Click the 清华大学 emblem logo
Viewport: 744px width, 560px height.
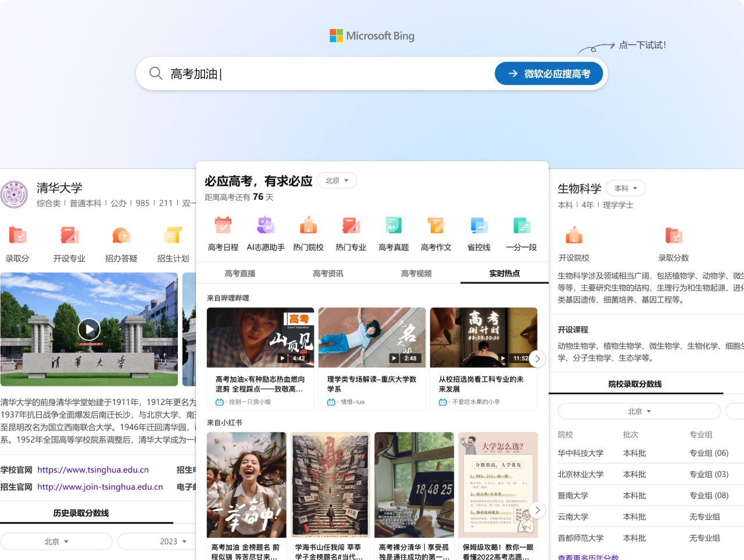(x=15, y=195)
